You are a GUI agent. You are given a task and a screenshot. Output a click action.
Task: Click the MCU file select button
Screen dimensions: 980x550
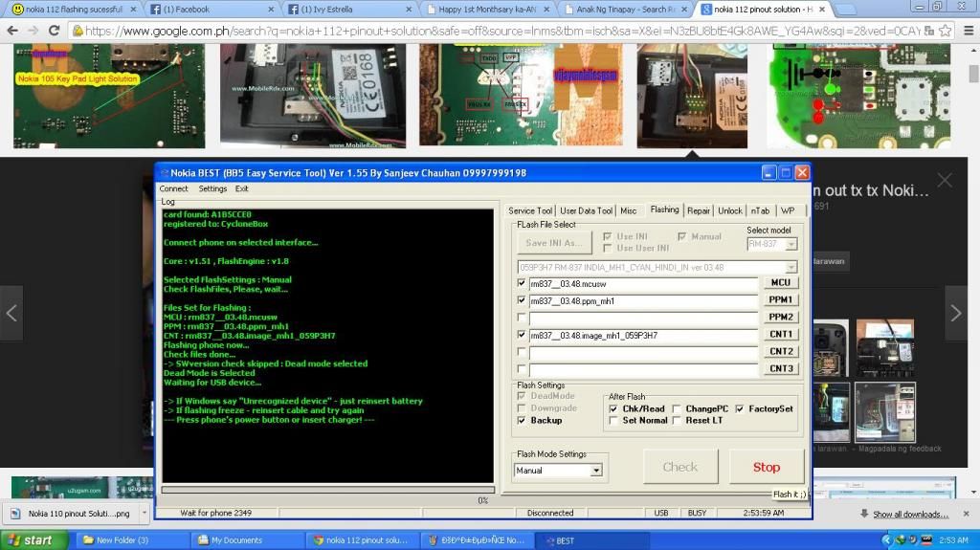click(x=780, y=283)
